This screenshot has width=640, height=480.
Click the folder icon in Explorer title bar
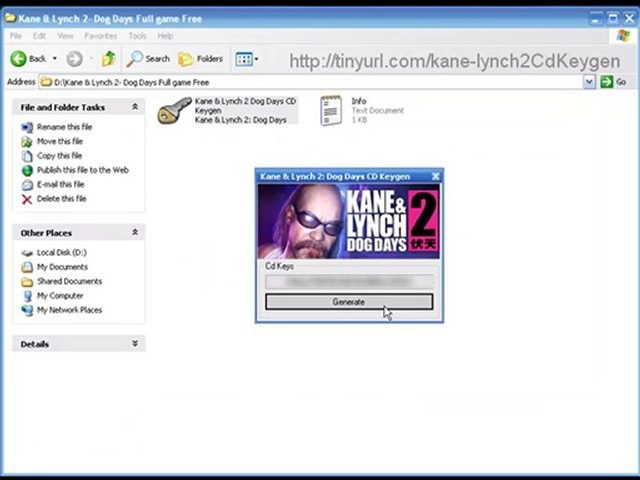tap(10, 18)
